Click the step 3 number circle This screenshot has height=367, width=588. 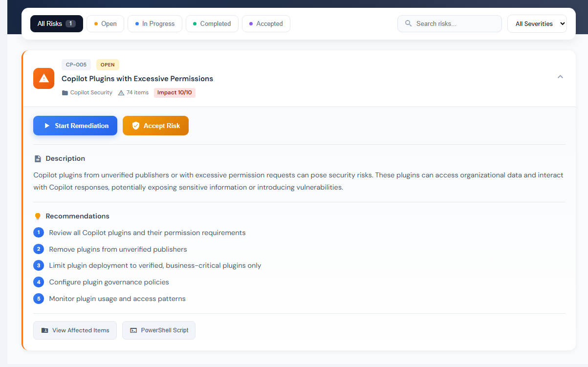39,265
